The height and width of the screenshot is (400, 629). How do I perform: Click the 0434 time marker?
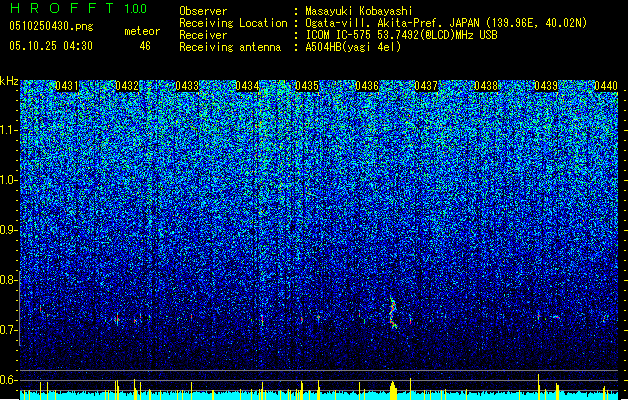coord(247,86)
